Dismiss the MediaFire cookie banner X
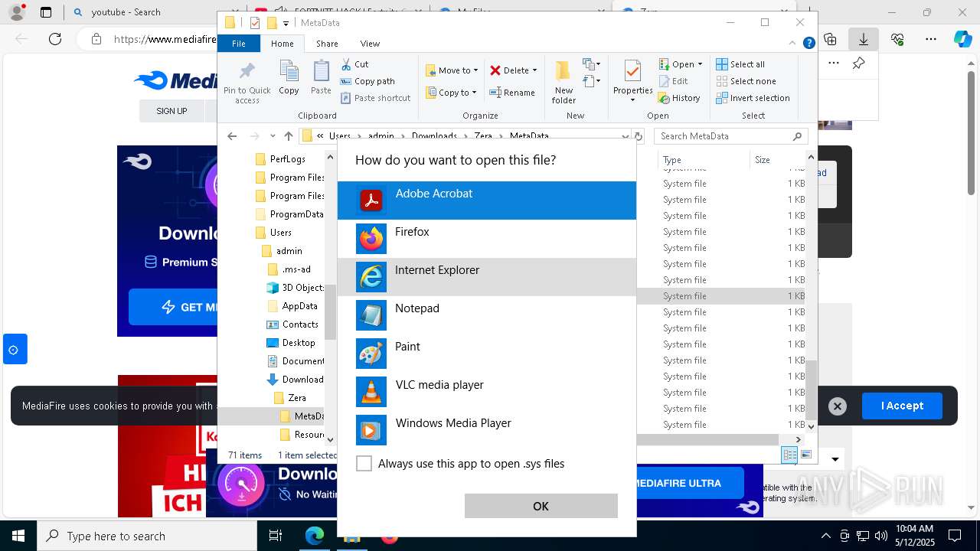 pyautogui.click(x=838, y=406)
